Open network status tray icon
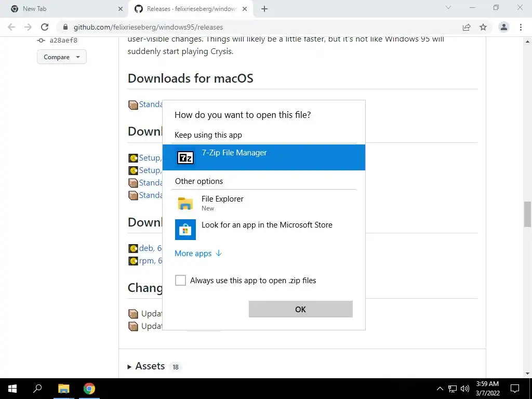 (x=453, y=389)
